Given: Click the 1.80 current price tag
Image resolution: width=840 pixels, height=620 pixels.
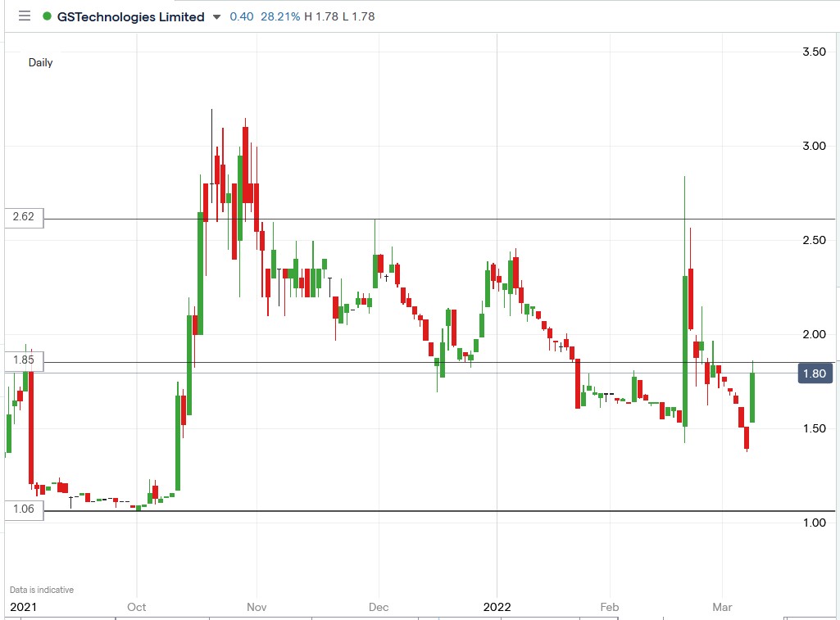Looking at the screenshot, I should (x=815, y=373).
